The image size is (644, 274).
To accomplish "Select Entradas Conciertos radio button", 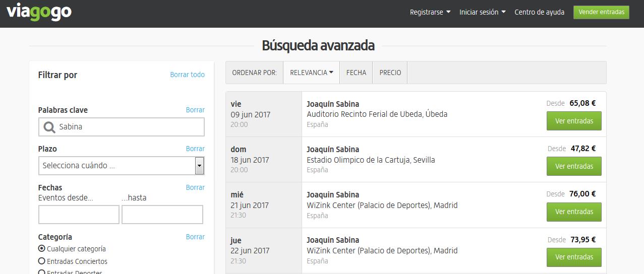I will (x=42, y=261).
